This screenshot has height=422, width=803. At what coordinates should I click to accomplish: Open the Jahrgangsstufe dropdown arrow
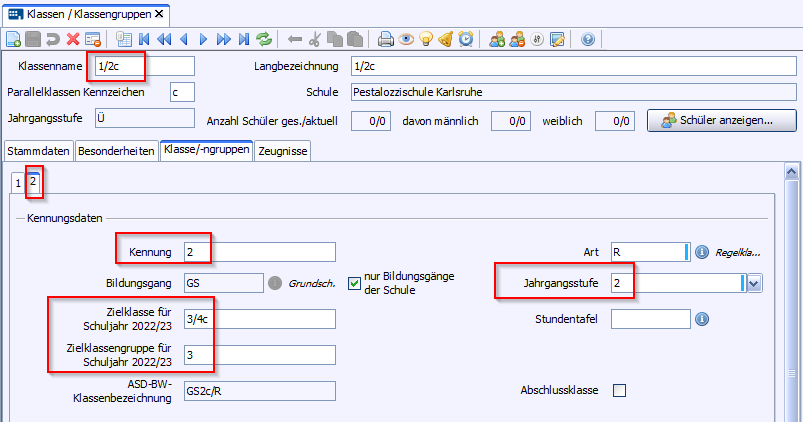754,284
